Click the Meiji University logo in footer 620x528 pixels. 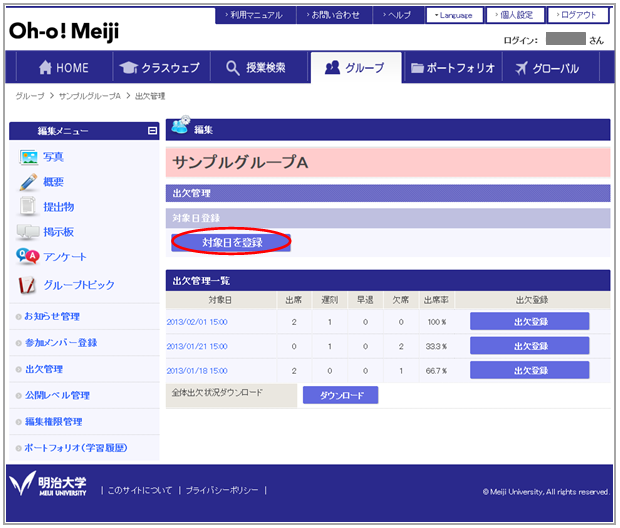pos(48,484)
